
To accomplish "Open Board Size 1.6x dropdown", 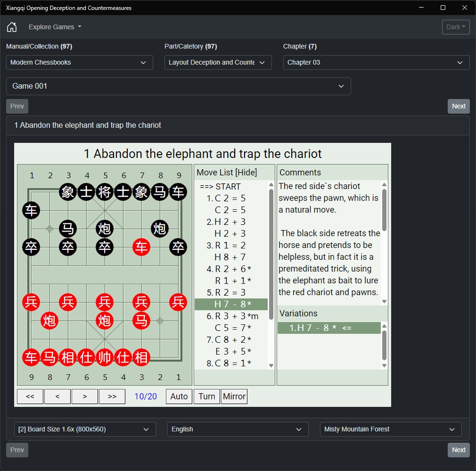I will pos(85,430).
